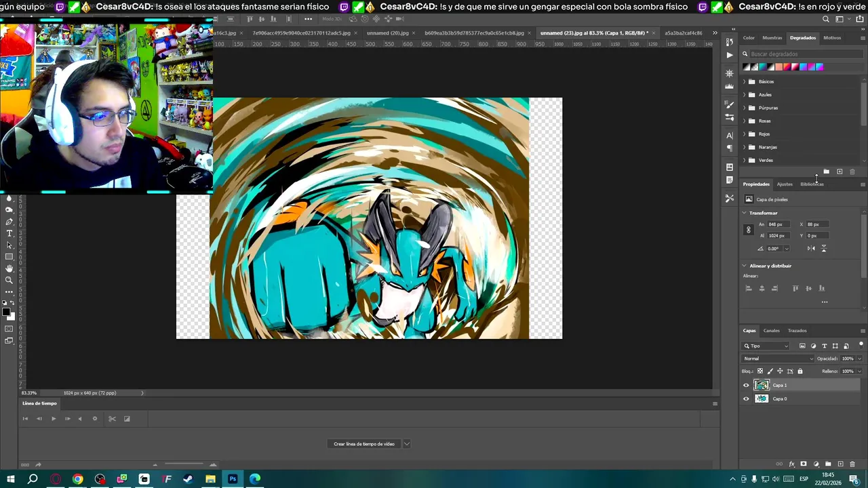Open the Brushes panel icon in dock
This screenshot has width=868, height=488.
(730, 104)
